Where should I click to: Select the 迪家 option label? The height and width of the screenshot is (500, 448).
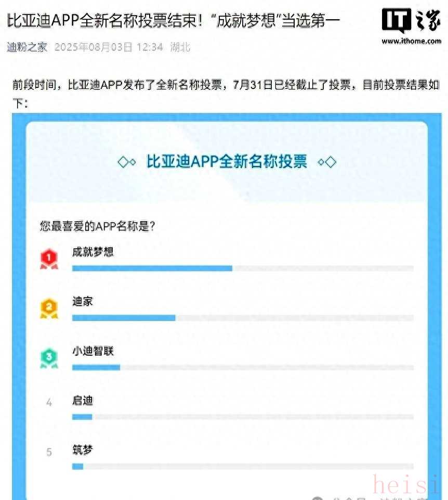(83, 301)
